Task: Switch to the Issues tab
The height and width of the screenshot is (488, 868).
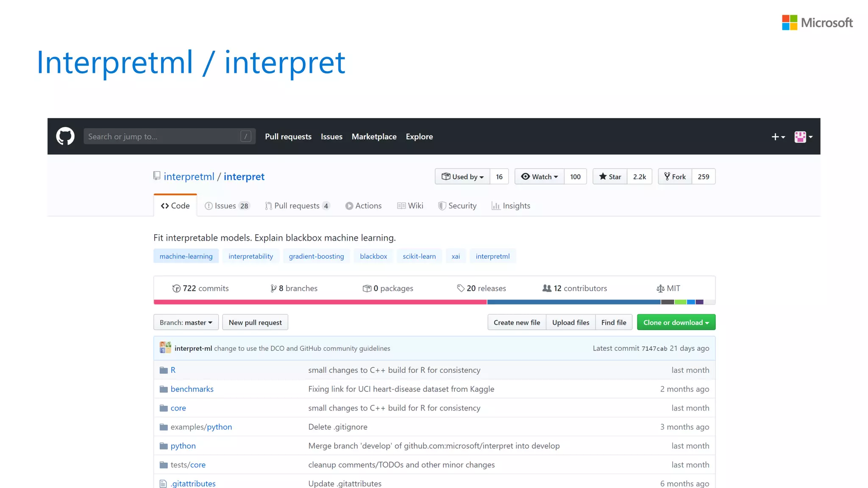Action: coord(227,205)
